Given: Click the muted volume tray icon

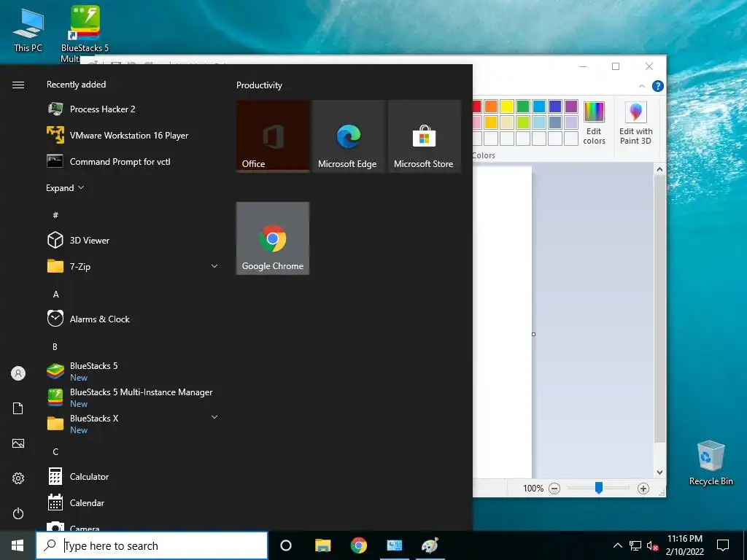Looking at the screenshot, I should [652, 545].
